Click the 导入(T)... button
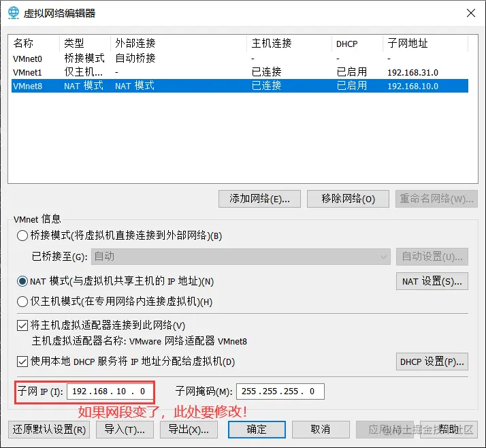The width and height of the screenshot is (486, 448). tap(125, 430)
